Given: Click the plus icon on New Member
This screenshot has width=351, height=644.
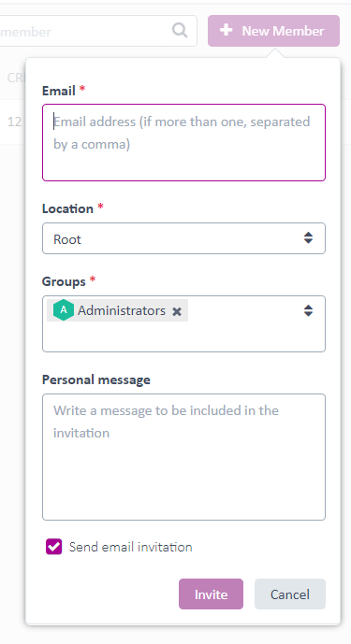Looking at the screenshot, I should coord(226,31).
